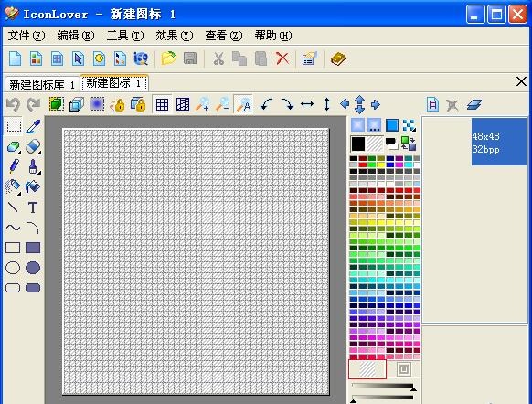532x404 pixels.
Task: Toggle the rectangular selection tool
Action: pyautogui.click(x=14, y=126)
